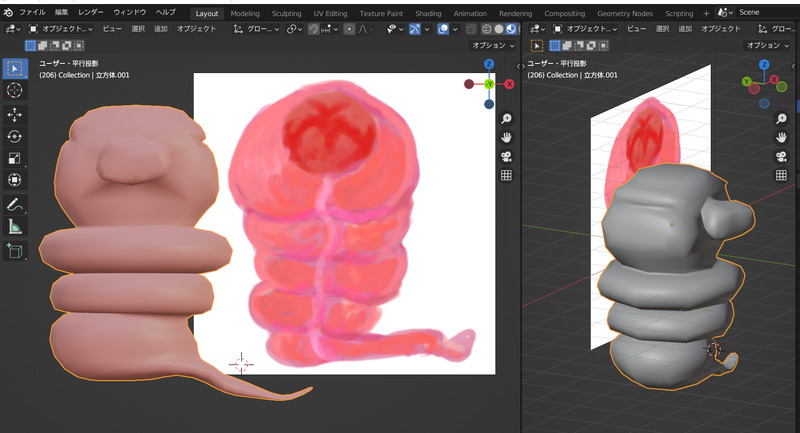The width and height of the screenshot is (800, 433).
Task: Switch to the Texture Paint workspace tab
Action: coord(381,13)
